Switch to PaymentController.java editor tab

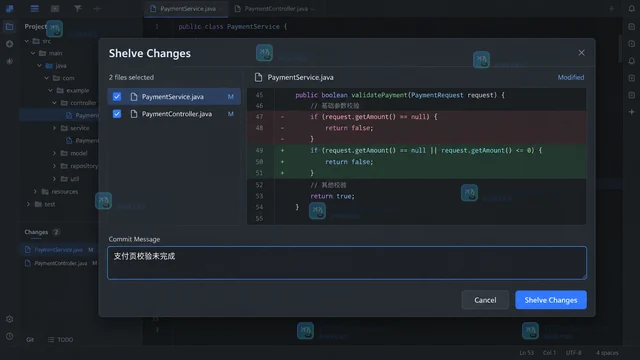275,9
